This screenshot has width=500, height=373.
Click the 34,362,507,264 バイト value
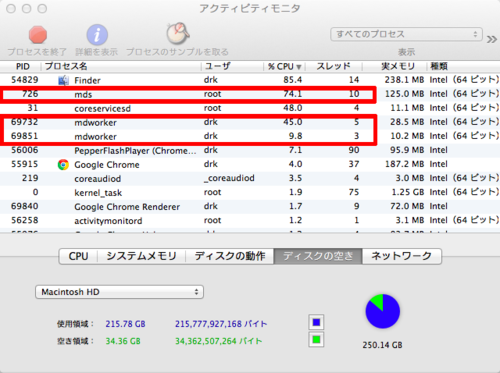tap(219, 341)
